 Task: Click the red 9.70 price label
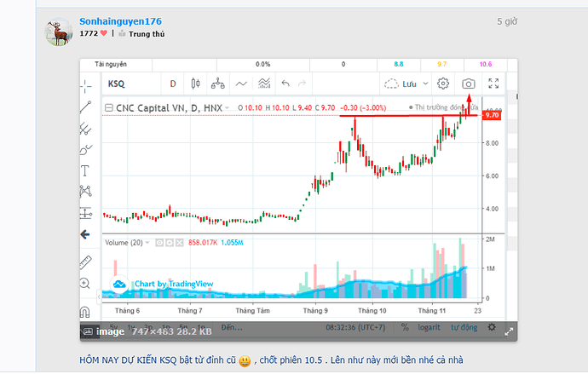[492, 115]
